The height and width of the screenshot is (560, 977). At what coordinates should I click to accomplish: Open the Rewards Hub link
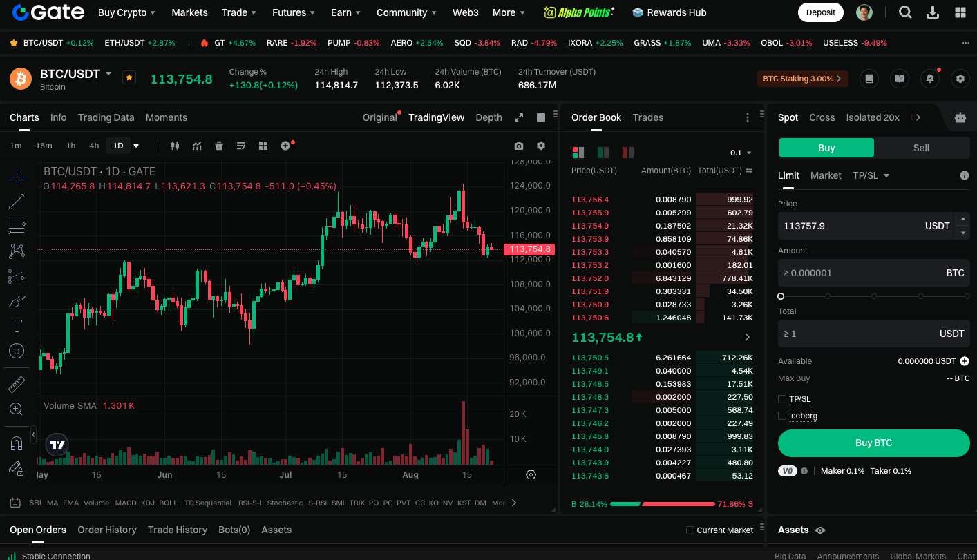point(669,12)
